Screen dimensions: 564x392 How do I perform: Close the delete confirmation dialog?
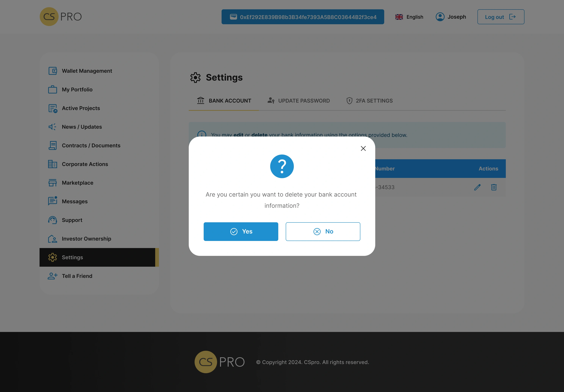[363, 148]
